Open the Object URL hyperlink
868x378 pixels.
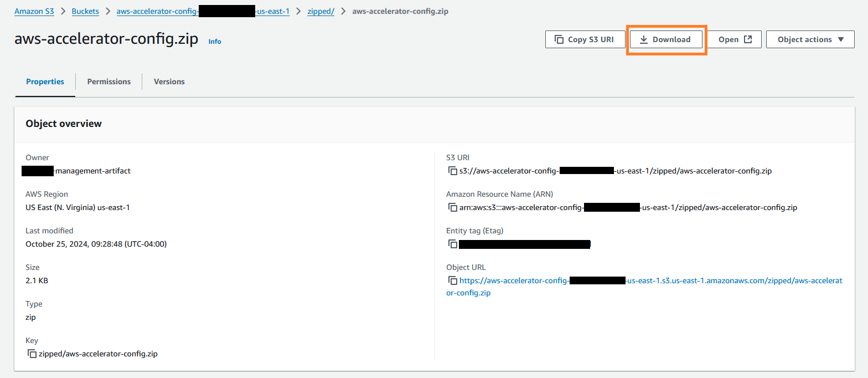(644, 287)
